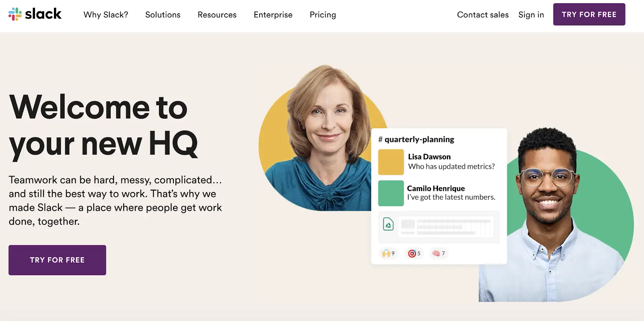
Task: Click the Slack logo in header
Action: (x=35, y=14)
